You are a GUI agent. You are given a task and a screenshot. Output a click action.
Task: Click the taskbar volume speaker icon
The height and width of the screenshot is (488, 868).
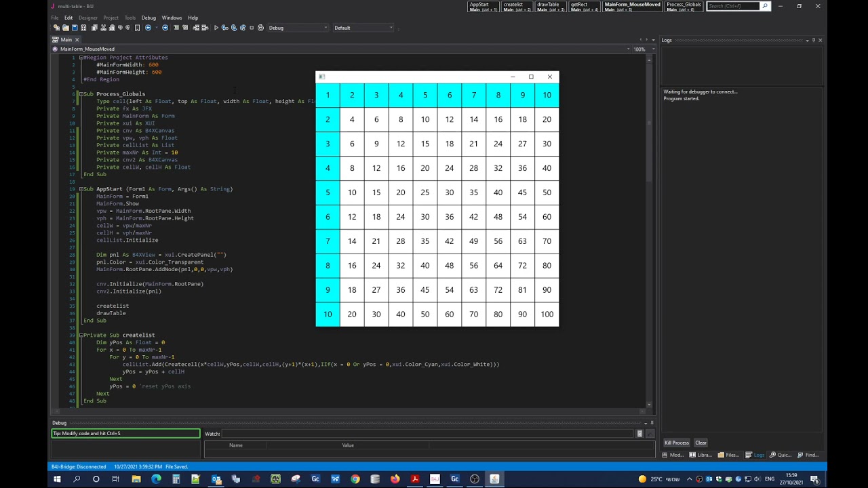click(757, 479)
